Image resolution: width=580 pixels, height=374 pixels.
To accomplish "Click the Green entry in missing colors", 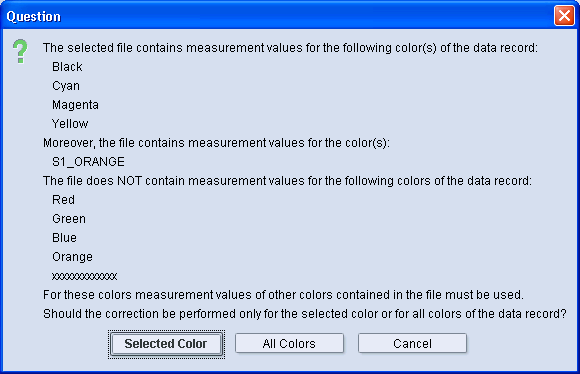I will [x=69, y=219].
